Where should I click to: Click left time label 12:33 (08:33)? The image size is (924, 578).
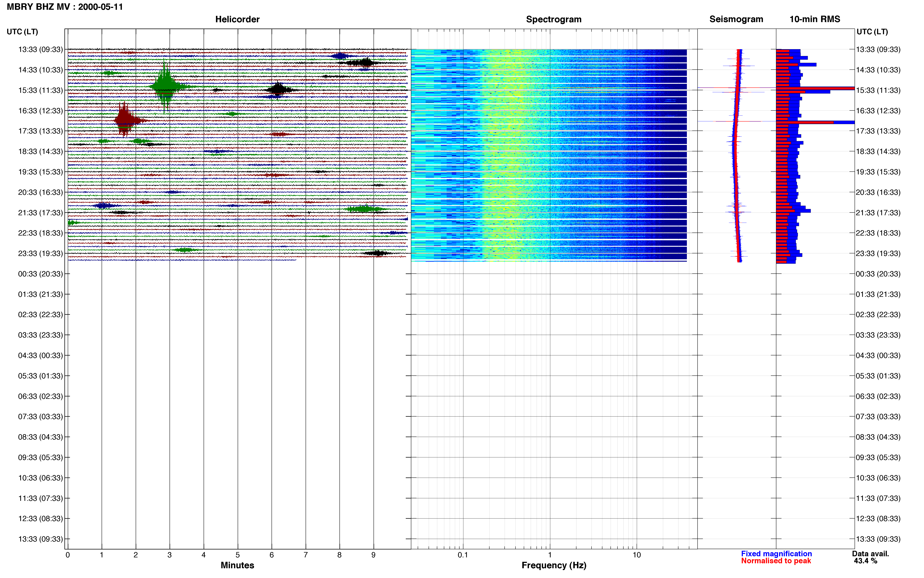tap(41, 519)
